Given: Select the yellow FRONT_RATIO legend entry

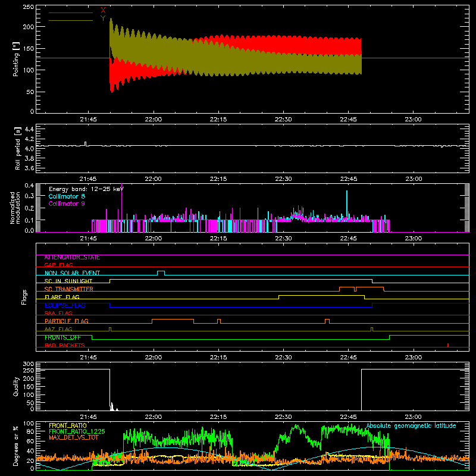Looking at the screenshot, I should click(68, 425).
